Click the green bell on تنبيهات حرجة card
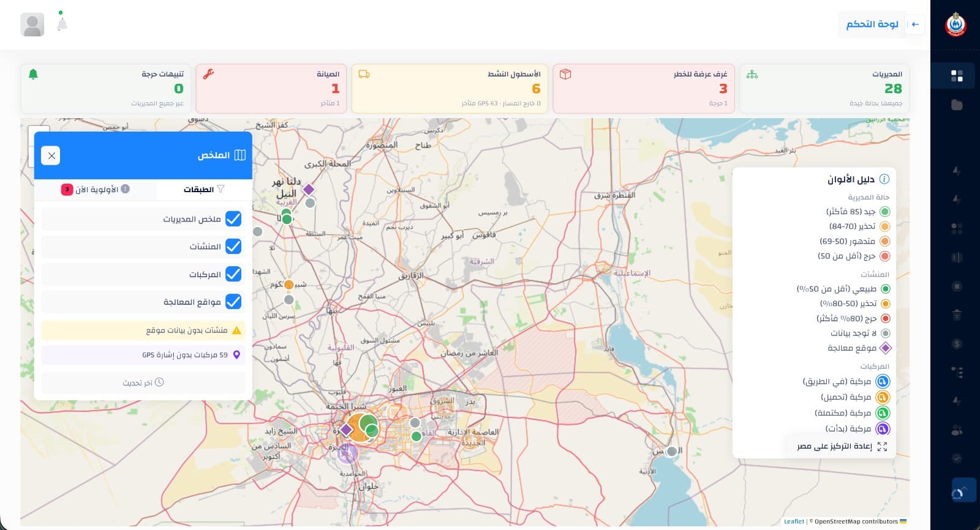Image resolution: width=980 pixels, height=530 pixels. pyautogui.click(x=34, y=74)
